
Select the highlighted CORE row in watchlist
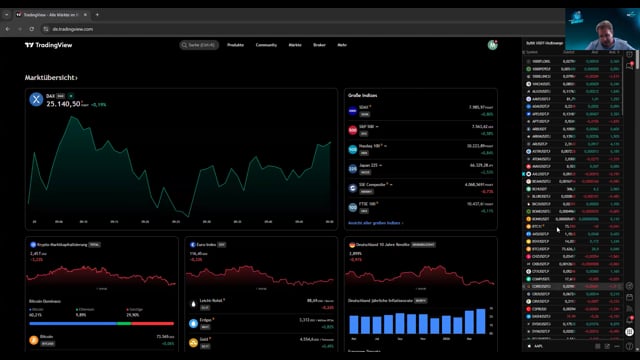click(x=573, y=286)
